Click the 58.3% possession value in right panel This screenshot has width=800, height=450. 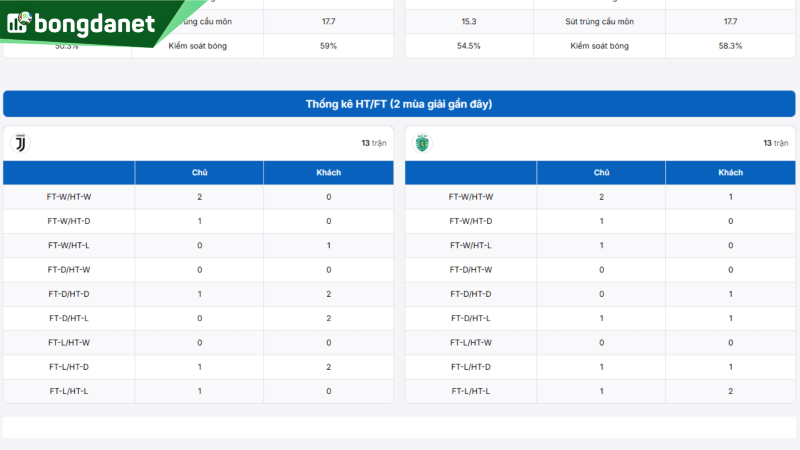click(730, 46)
